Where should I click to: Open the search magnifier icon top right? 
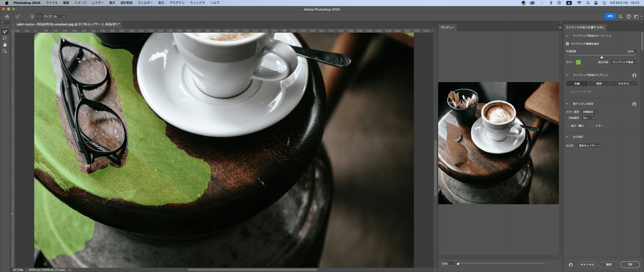click(x=621, y=17)
